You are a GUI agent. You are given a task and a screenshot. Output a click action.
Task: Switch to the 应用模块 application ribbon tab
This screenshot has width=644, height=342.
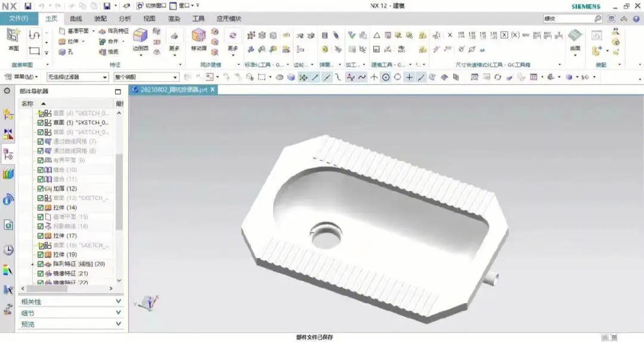coord(229,18)
